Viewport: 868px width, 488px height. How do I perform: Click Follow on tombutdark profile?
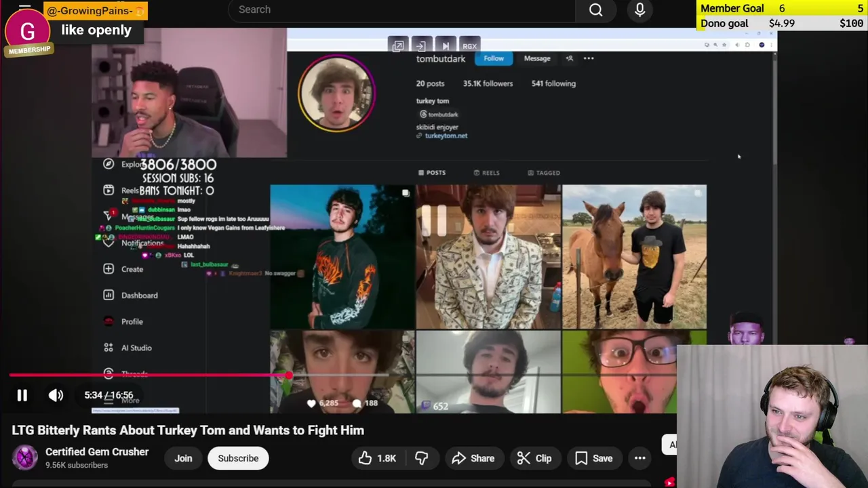(494, 58)
